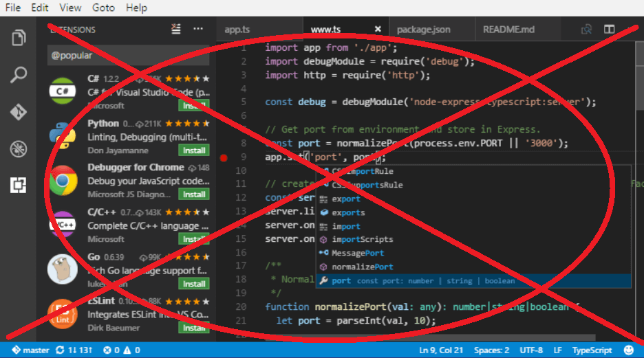Install the Python extension
Screen dimensions: 644x358
194,150
